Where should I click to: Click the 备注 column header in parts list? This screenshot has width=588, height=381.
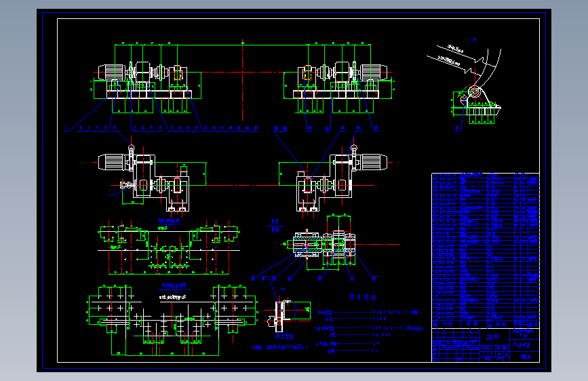click(534, 323)
